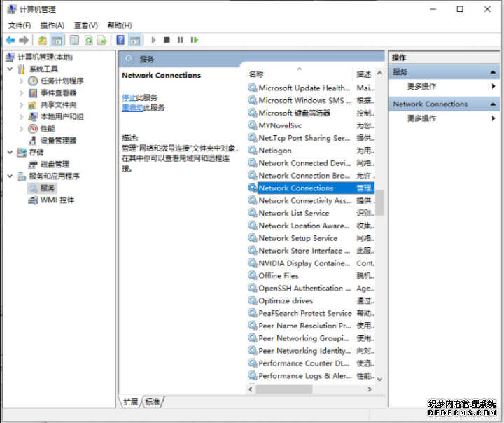
Task: Toggle the Show/Hide Action Pane toolbar icon
Action: point(134,40)
